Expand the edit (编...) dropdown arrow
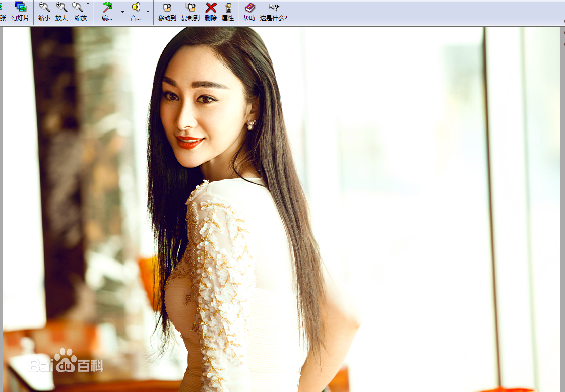 pyautogui.click(x=122, y=12)
